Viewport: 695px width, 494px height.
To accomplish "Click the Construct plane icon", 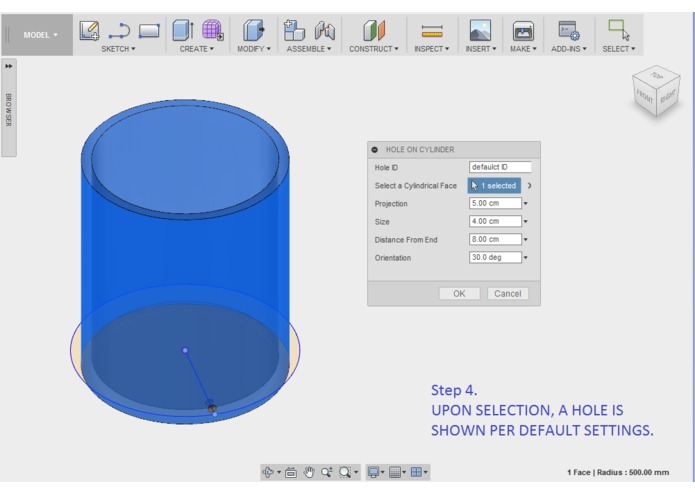I will [x=374, y=30].
